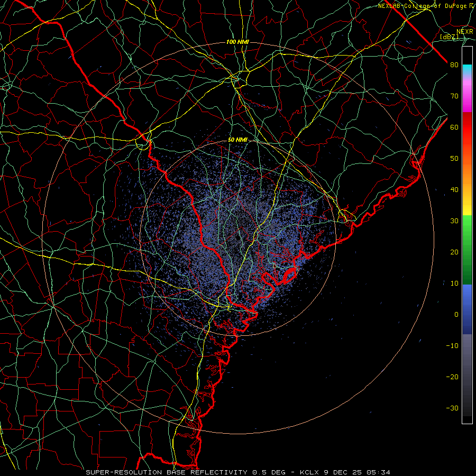Click the 100 NMI range ring label

(237, 42)
